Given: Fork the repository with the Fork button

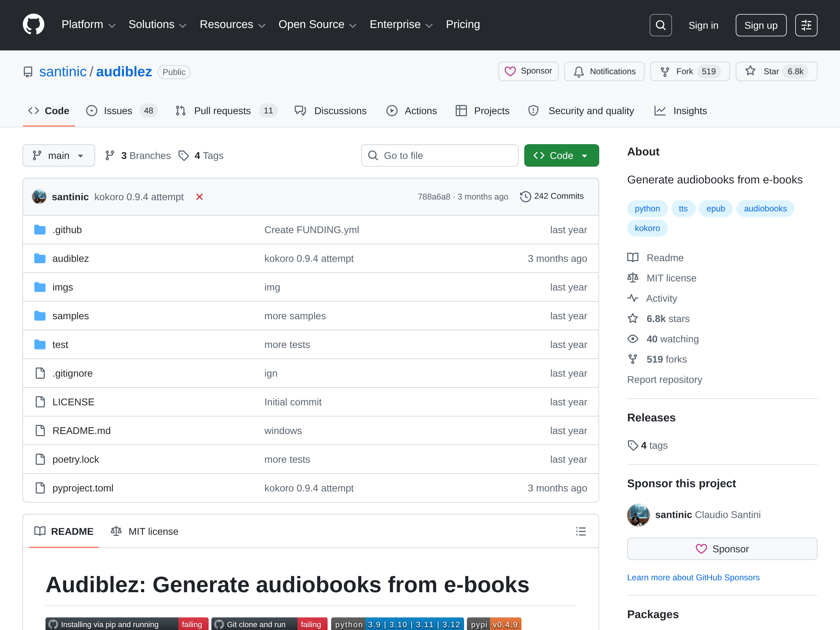Looking at the screenshot, I should (689, 71).
